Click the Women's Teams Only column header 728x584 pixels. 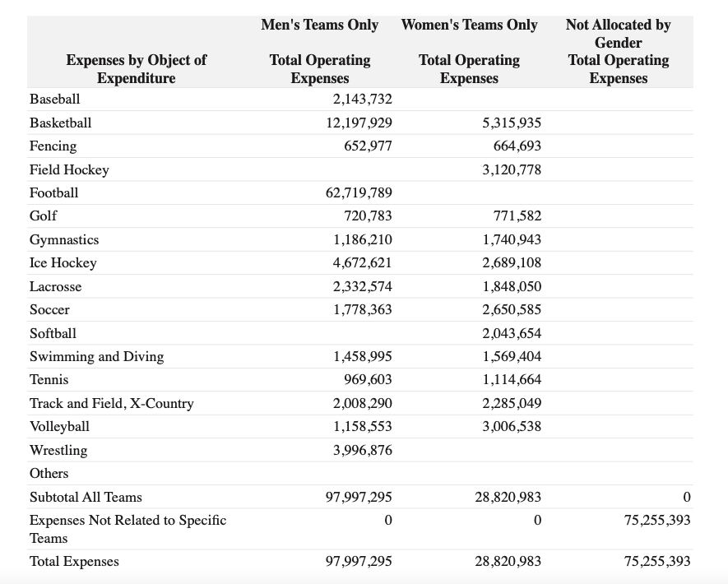click(x=469, y=25)
